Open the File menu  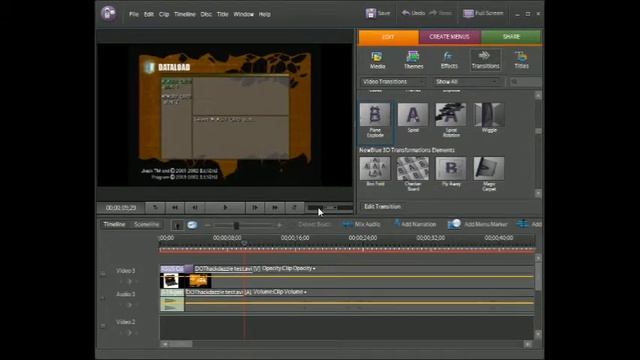[134, 14]
